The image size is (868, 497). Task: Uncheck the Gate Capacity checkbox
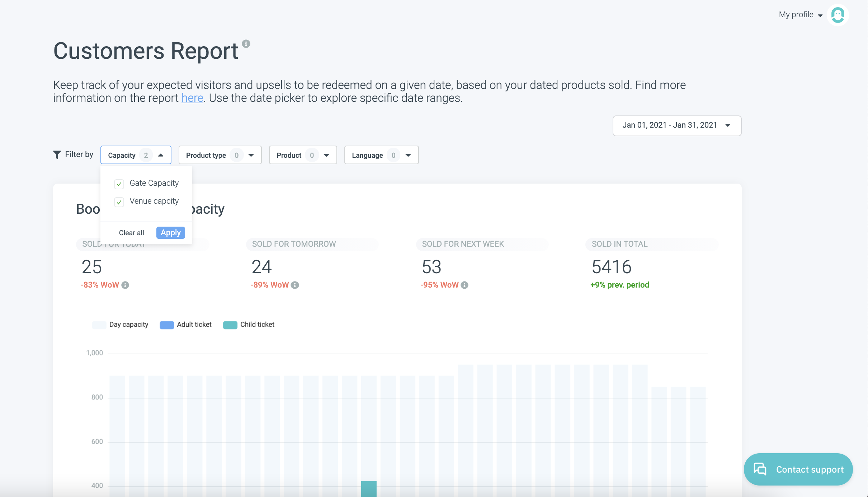(119, 184)
